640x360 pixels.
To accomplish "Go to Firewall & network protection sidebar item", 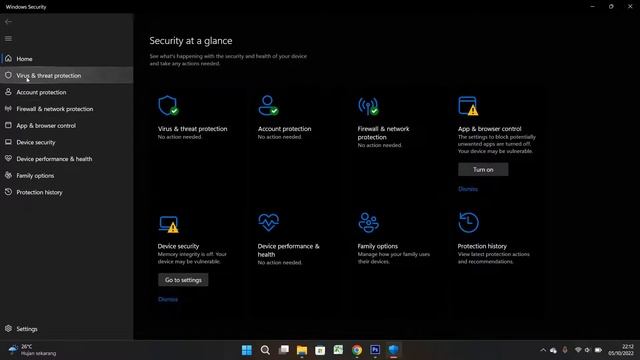I will tap(67, 109).
